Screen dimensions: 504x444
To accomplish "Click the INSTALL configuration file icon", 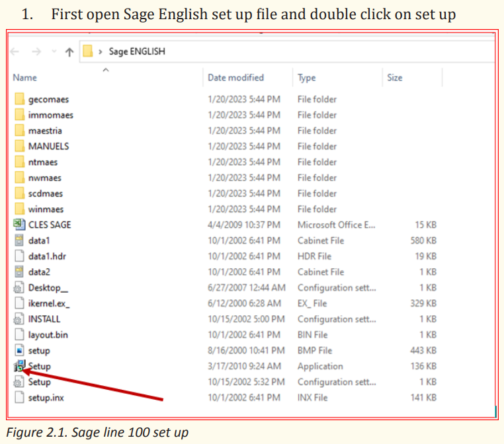I will (x=19, y=318).
